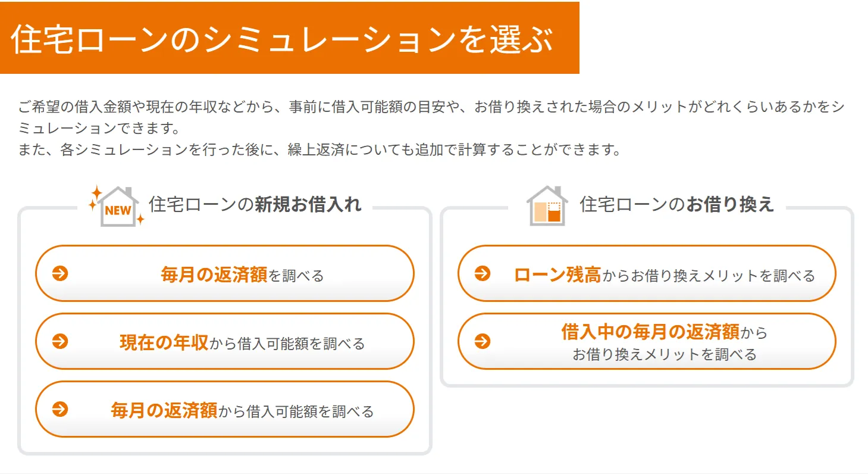Click the orange 借入中の毎月の返済額 text
The width and height of the screenshot is (868, 474).
coord(650,331)
